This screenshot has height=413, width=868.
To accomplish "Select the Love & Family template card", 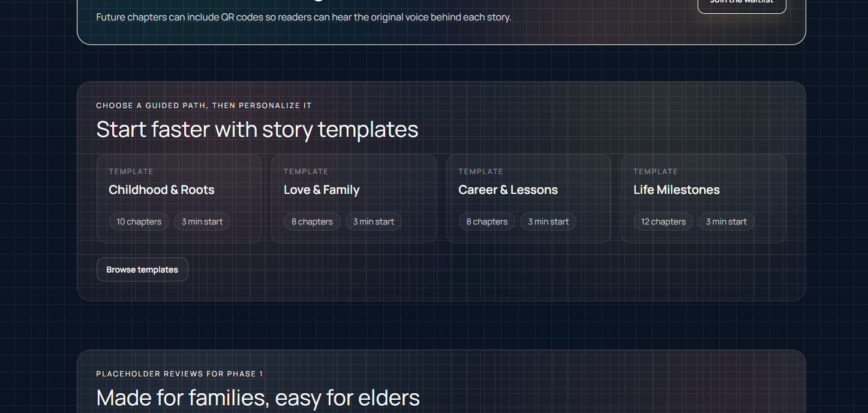I will [x=353, y=198].
